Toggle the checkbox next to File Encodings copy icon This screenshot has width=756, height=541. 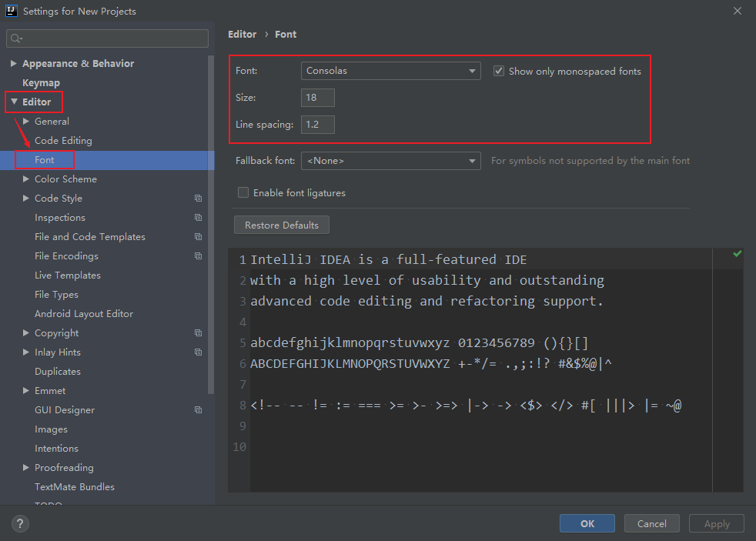pyautogui.click(x=199, y=255)
